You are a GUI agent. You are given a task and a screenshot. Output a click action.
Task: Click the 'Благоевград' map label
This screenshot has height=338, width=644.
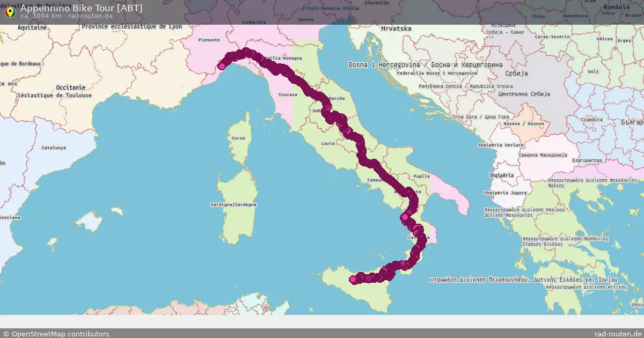pos(587,160)
